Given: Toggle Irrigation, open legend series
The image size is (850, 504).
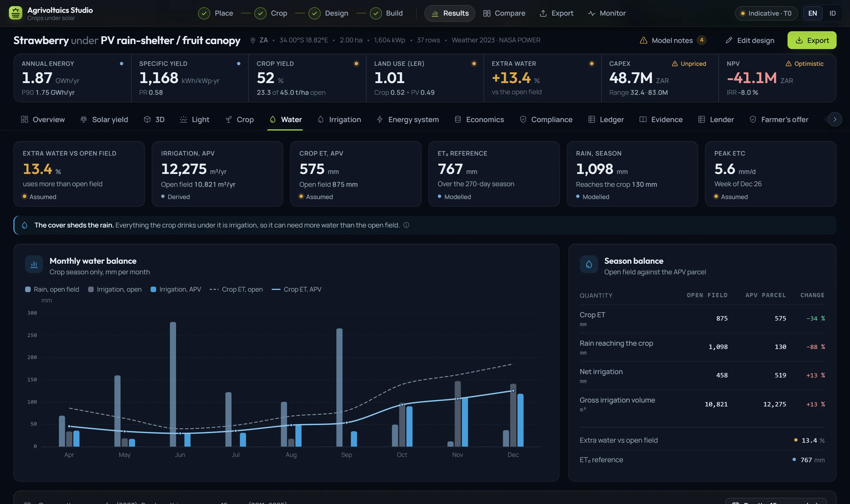Looking at the screenshot, I should [x=115, y=289].
